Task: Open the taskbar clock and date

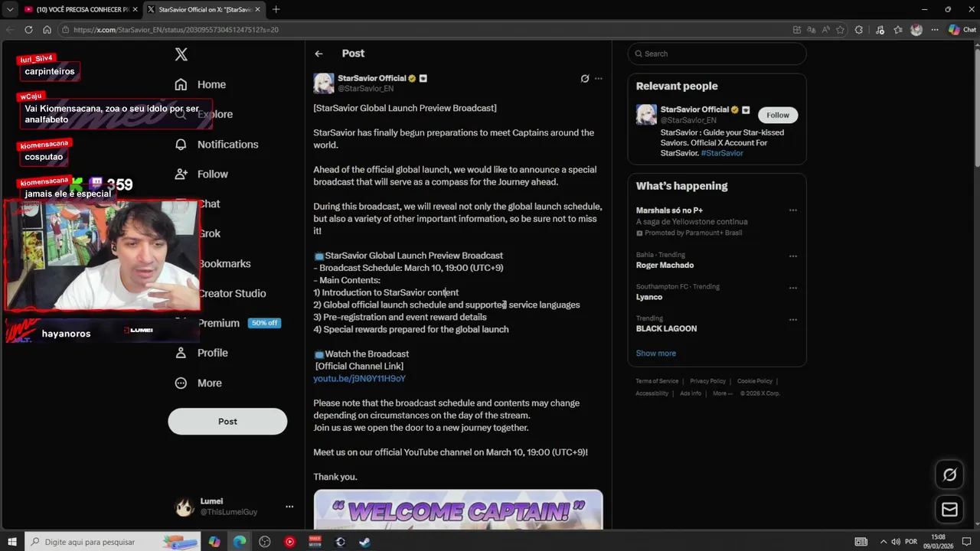Action: [x=938, y=542]
